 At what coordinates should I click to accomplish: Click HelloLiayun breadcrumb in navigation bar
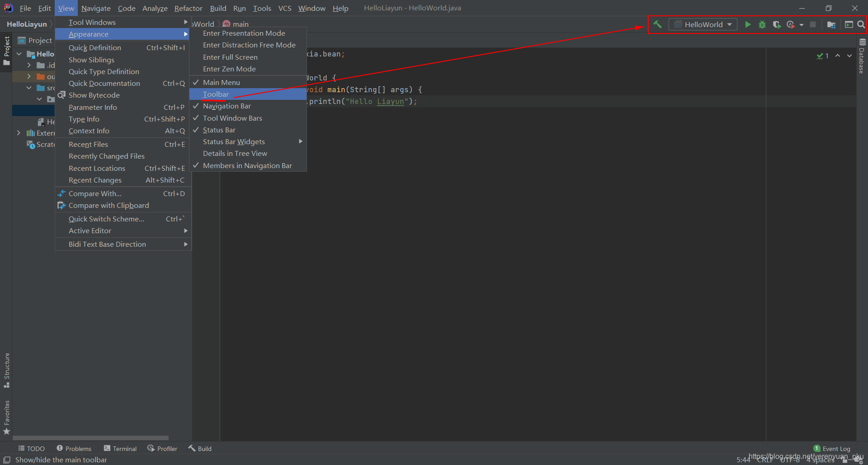point(27,24)
